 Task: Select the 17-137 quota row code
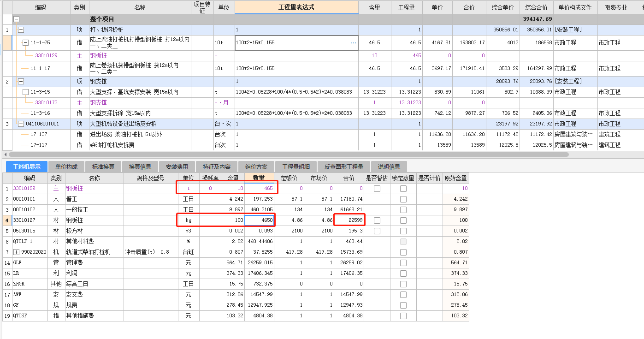pos(39,135)
